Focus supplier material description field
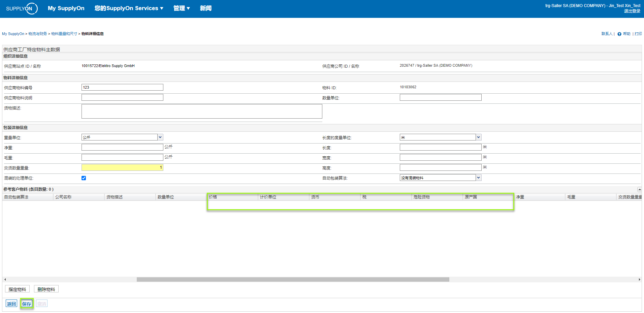 tap(122, 97)
